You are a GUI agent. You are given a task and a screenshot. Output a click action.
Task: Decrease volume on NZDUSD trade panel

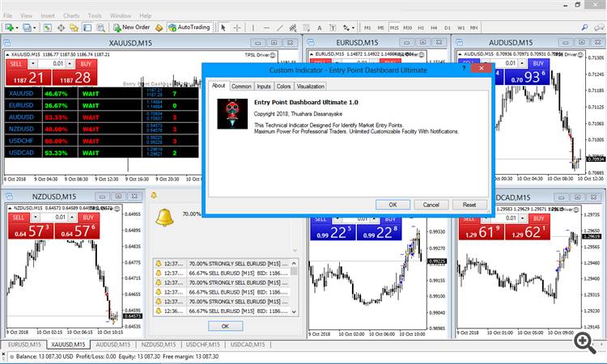36,218
